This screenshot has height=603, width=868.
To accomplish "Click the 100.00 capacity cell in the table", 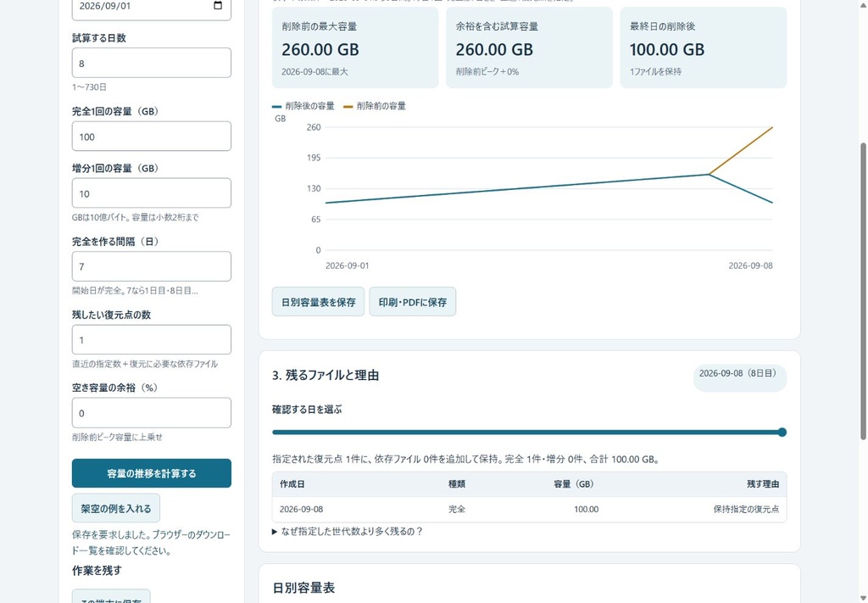I will [x=587, y=510].
